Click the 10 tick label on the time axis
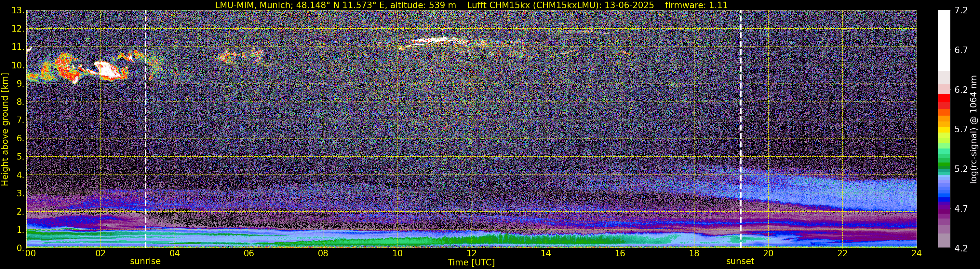 397,253
